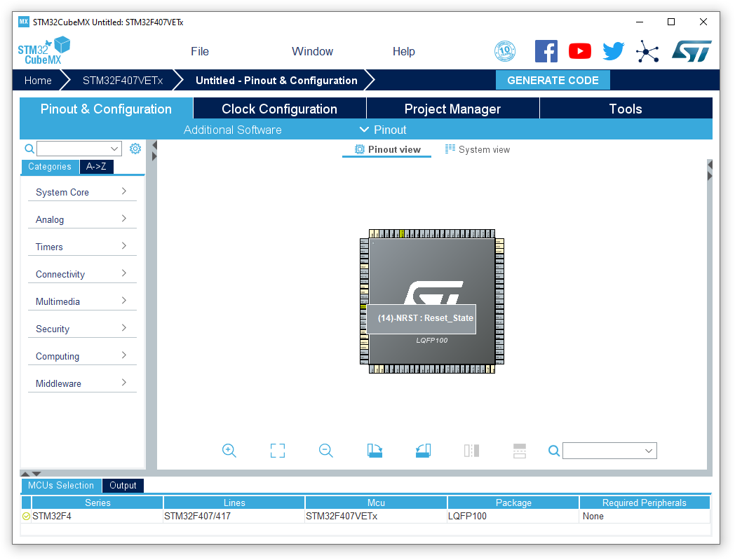Open Additional Software
Screen dimensions: 735x560
233,130
